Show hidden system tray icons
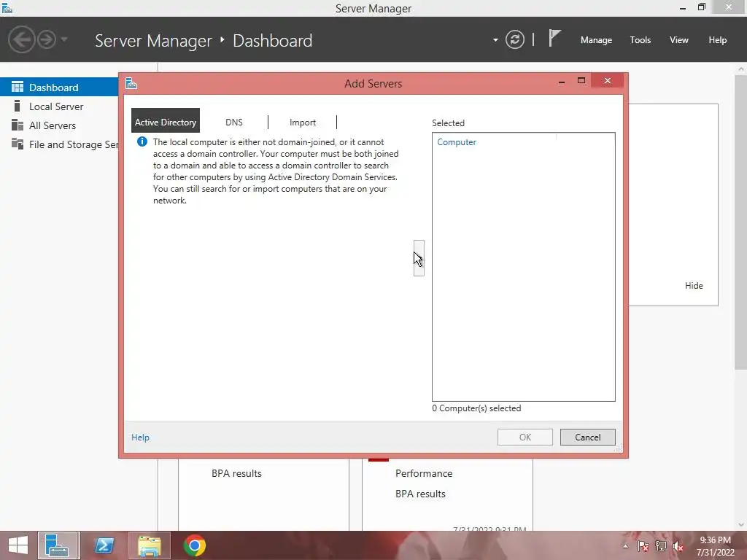This screenshot has width=747, height=560. pos(625,546)
